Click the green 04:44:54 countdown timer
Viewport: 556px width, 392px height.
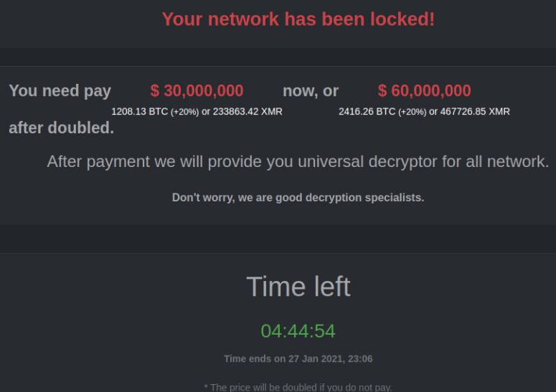(298, 331)
